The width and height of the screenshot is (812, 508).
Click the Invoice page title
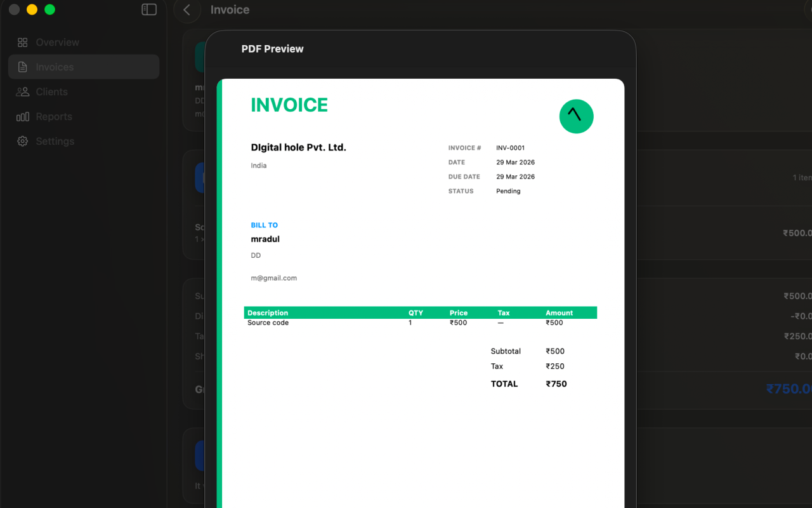[230, 10]
